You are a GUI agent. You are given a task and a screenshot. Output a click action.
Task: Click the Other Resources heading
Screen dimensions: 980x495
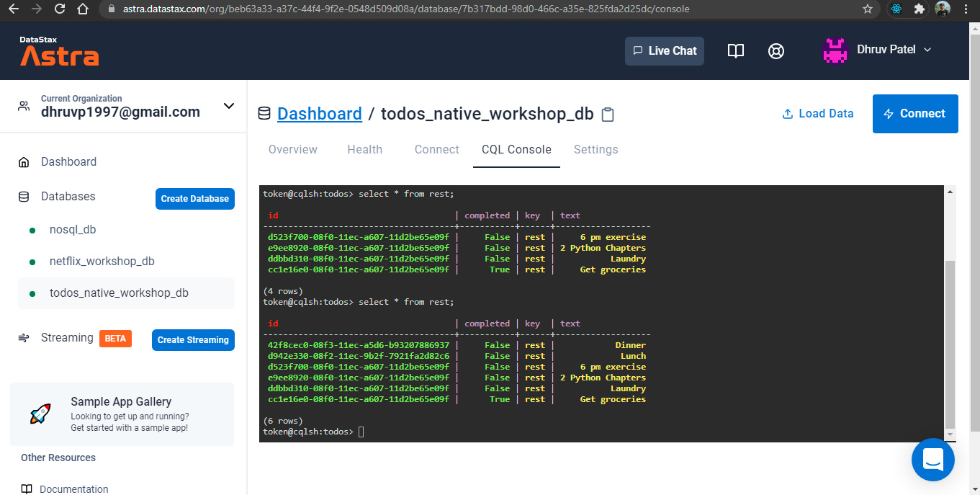[58, 458]
